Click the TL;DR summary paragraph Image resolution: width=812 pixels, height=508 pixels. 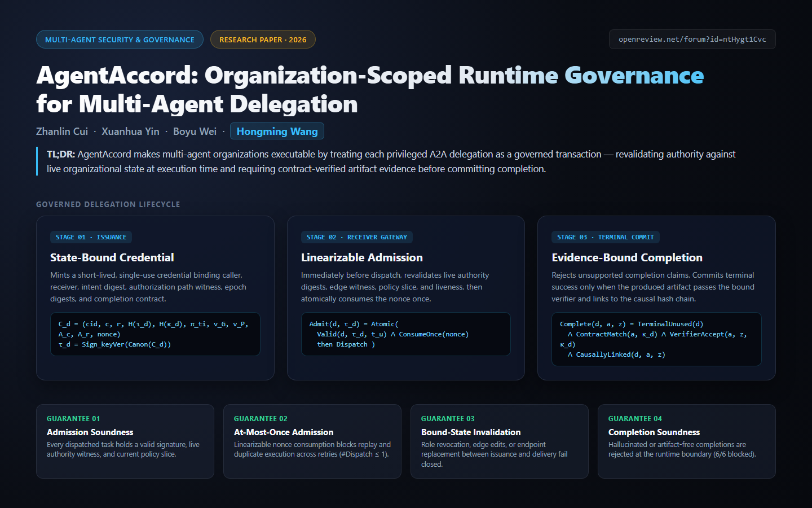tap(391, 161)
